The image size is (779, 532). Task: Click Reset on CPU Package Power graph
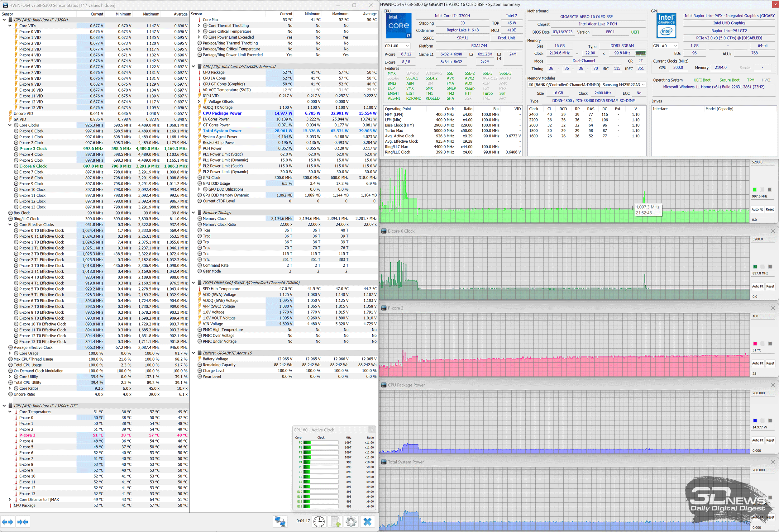(770, 440)
